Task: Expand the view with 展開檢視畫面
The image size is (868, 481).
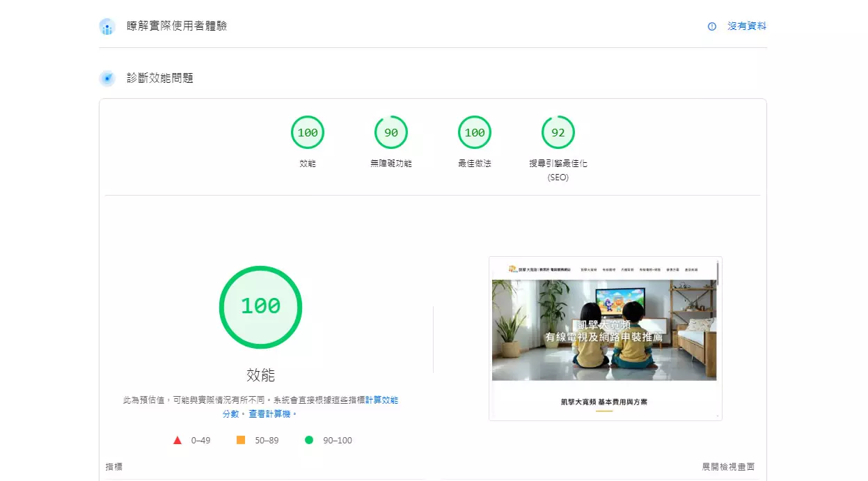Action: click(727, 467)
